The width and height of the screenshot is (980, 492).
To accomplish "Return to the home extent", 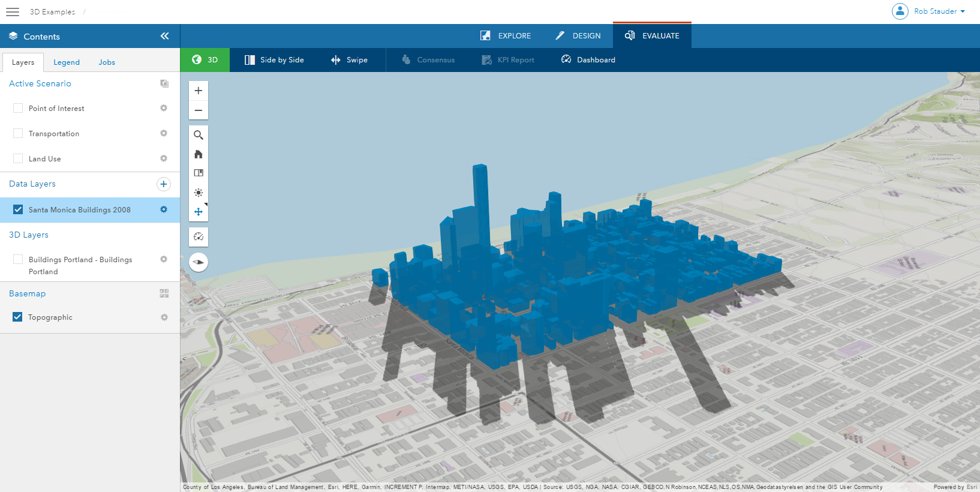I will click(199, 154).
